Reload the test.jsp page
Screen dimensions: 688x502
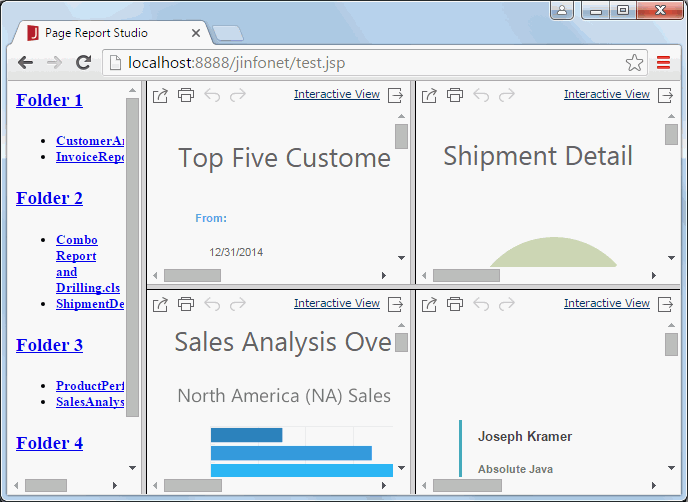[x=83, y=63]
